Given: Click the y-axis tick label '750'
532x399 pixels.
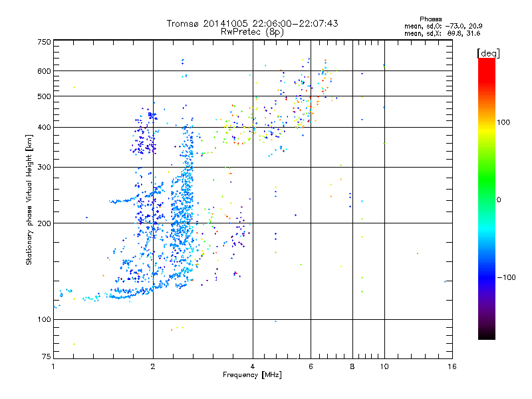Looking at the screenshot, I should pos(44,42).
